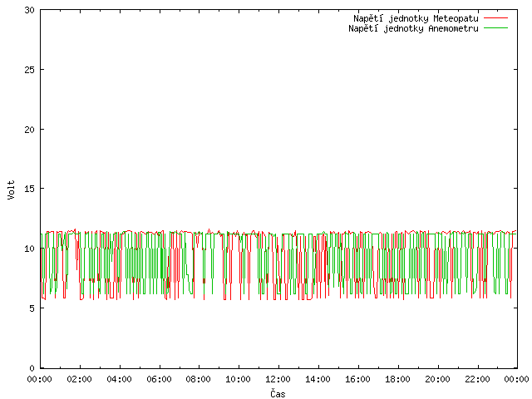Click x-axis time label '12:00'
Viewport: 532px width, 399px height.
pyautogui.click(x=278, y=379)
